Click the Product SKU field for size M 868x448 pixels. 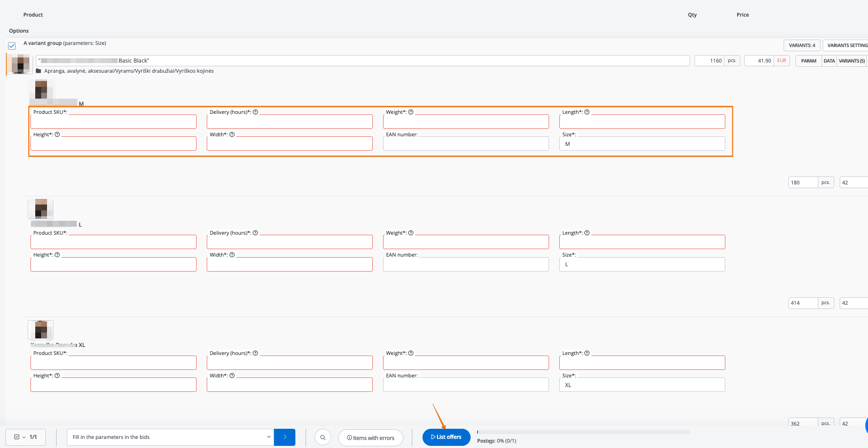click(113, 122)
